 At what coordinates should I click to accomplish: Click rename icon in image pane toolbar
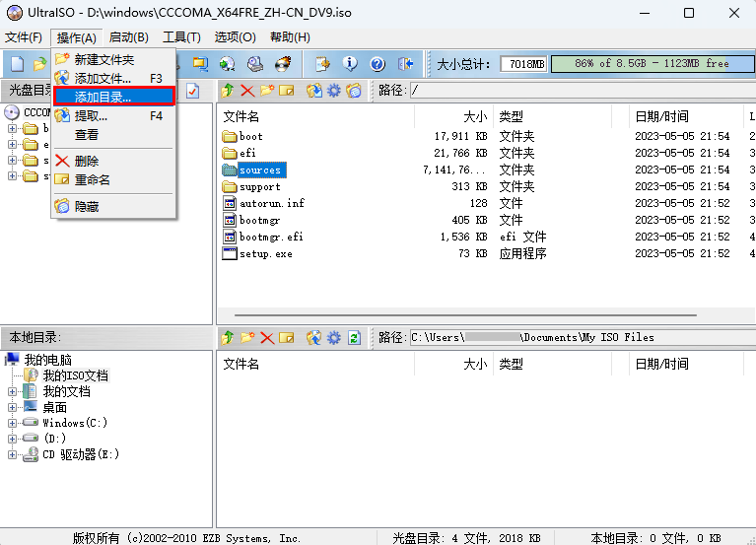click(x=287, y=90)
